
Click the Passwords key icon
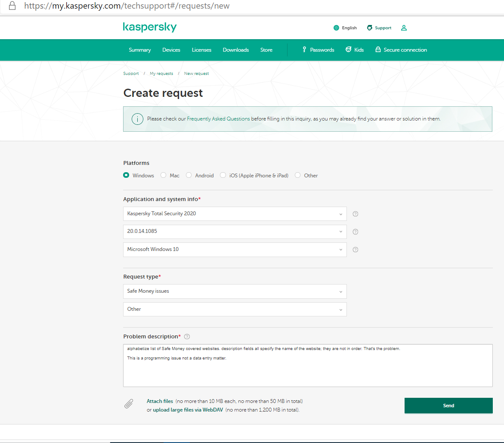(304, 50)
